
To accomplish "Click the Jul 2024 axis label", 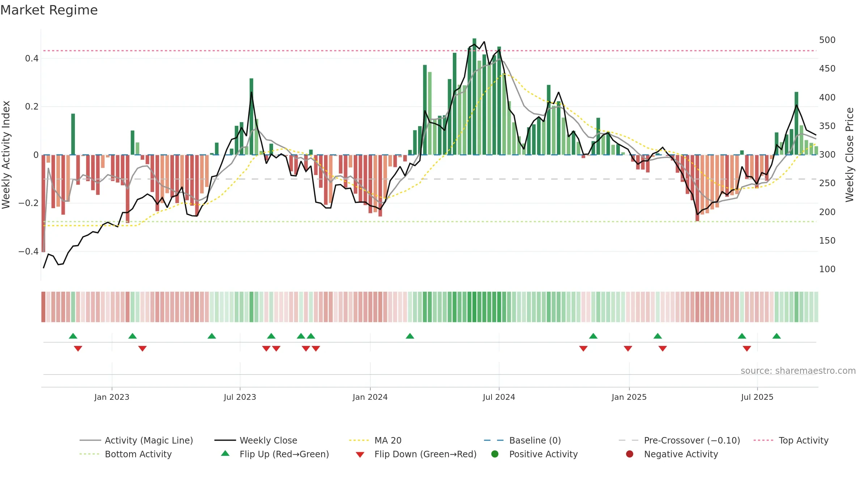I will [499, 397].
